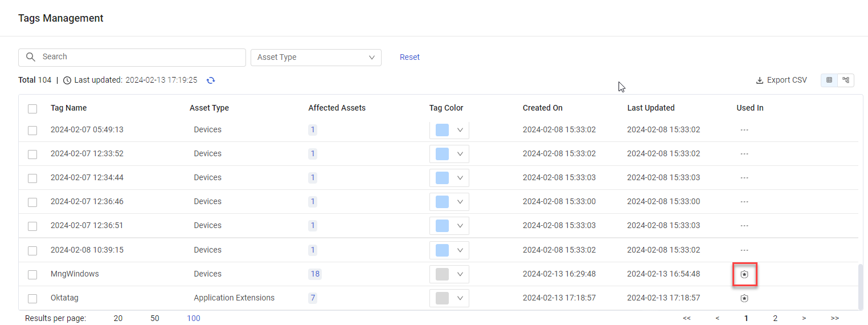868x325 pixels.
Task: Open Used In ellipsis for 2024-02-07 12:36:51
Action: (744, 226)
